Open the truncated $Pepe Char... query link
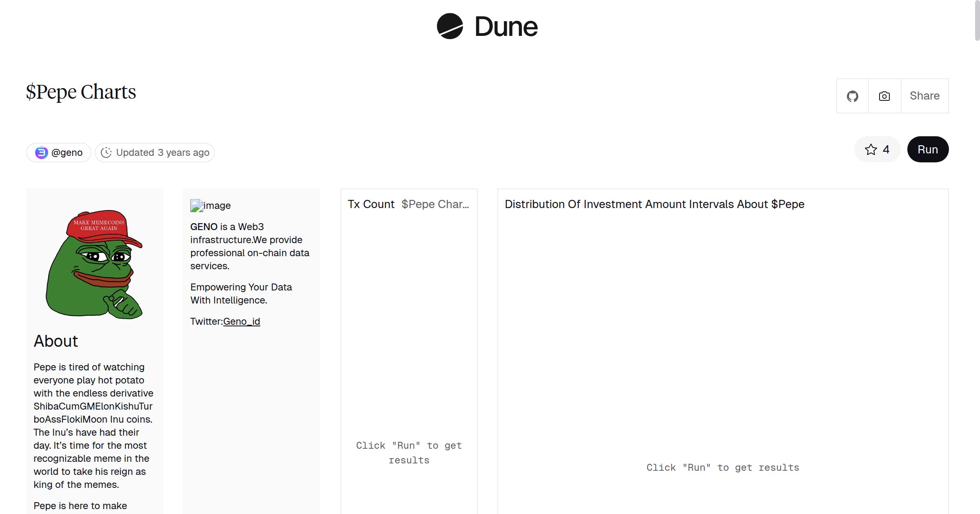Image resolution: width=980 pixels, height=514 pixels. [x=435, y=204]
